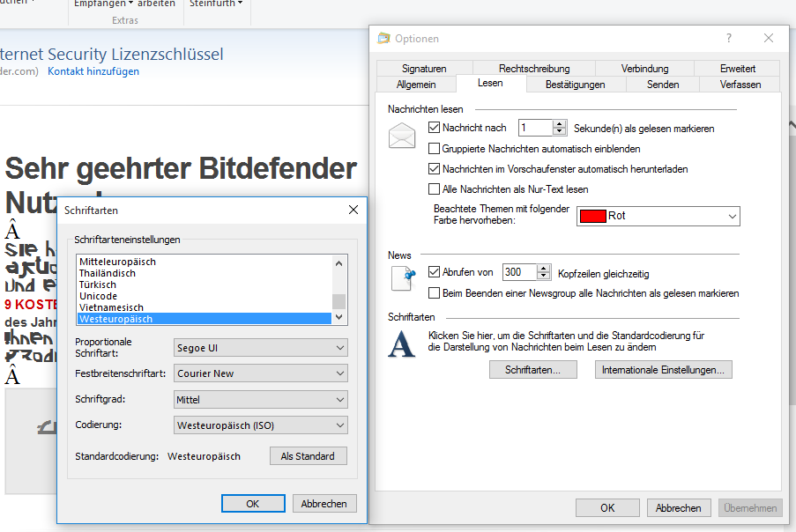Screen dimensions: 796x532
Task: Enable Gruppierte Nachrichten automatisch einblenden
Action: [434, 149]
